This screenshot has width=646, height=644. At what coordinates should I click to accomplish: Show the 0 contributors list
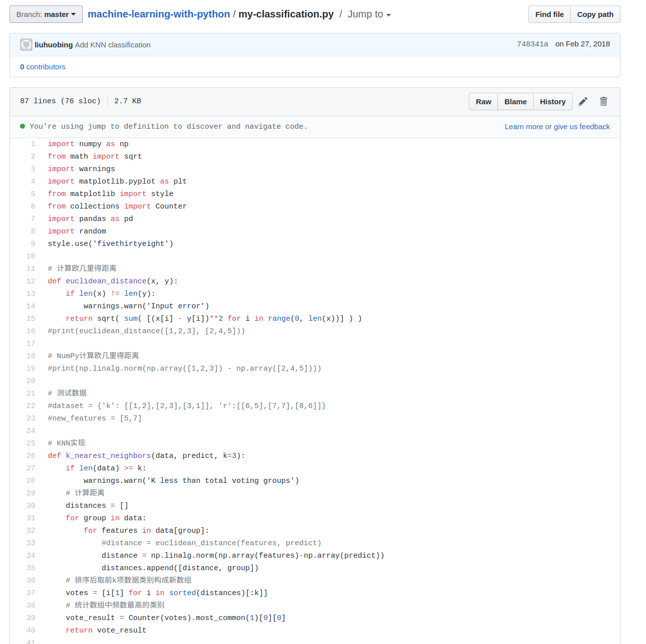[43, 67]
